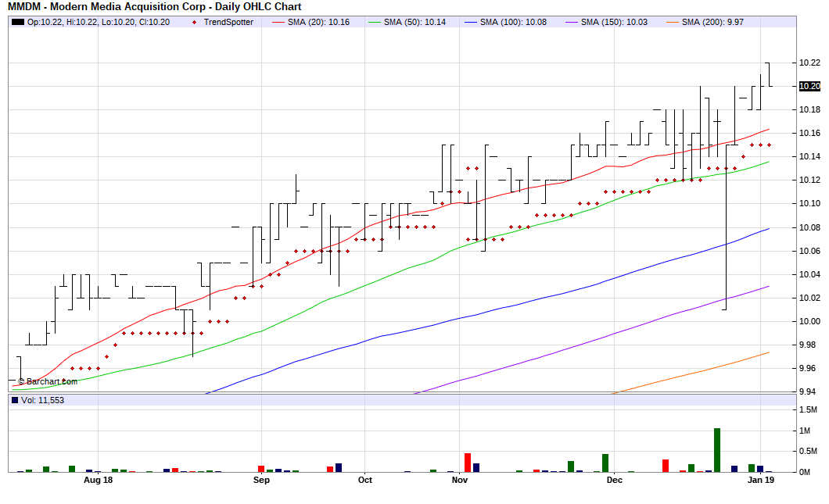Click the 1M volume axis label

(x=804, y=431)
